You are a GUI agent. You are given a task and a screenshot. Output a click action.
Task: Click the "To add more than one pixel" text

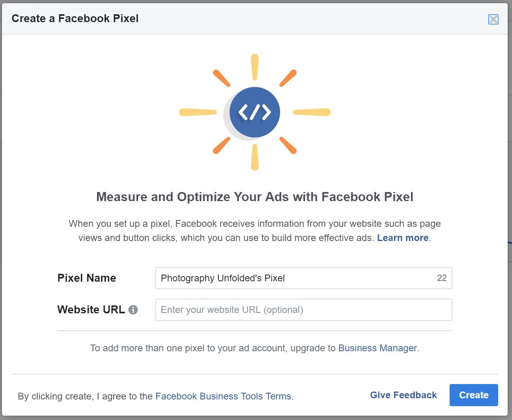pyautogui.click(x=213, y=348)
